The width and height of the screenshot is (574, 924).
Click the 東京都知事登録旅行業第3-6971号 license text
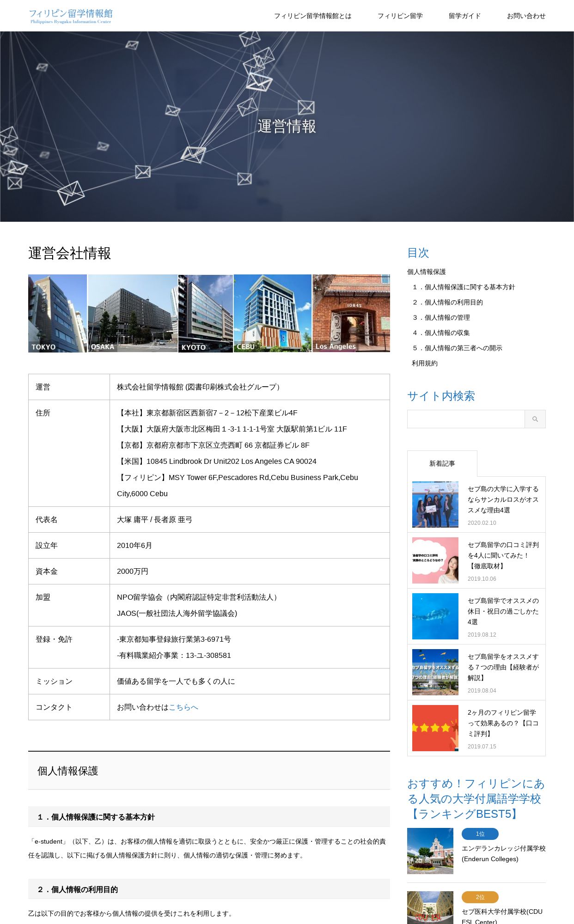[x=174, y=639]
